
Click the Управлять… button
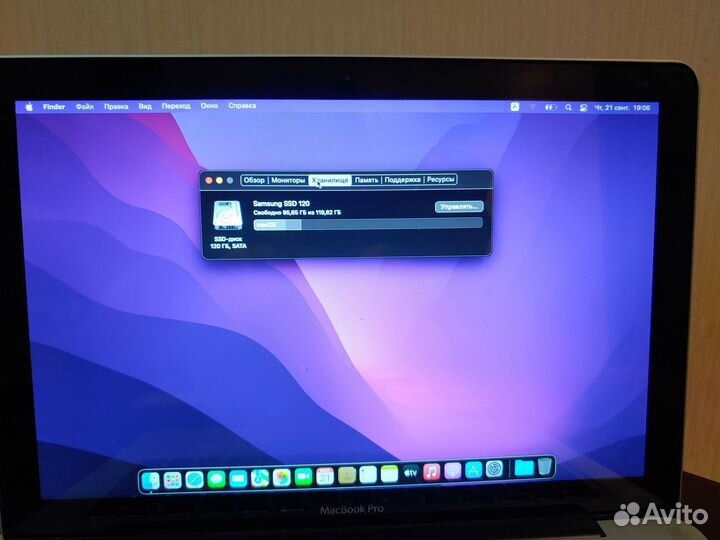point(459,207)
